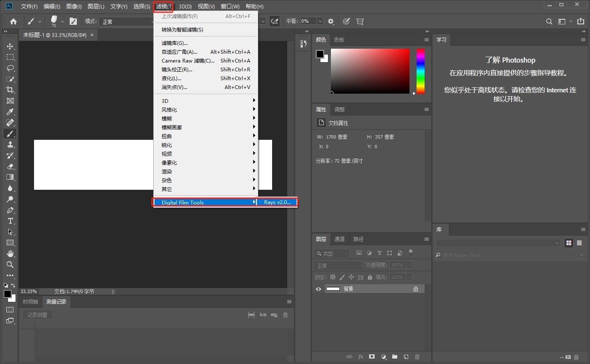The height and width of the screenshot is (364, 590).
Task: Open the 类型 layer filter dropdown
Action: [332, 253]
